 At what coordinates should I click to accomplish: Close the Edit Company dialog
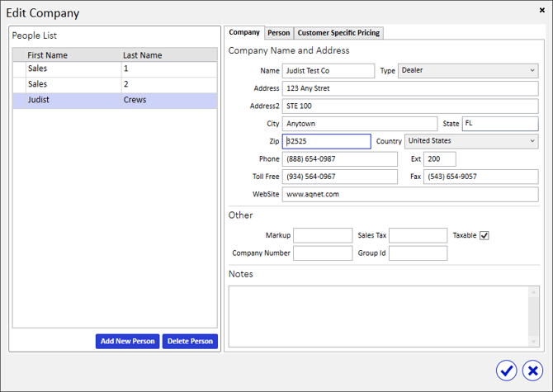click(542, 10)
